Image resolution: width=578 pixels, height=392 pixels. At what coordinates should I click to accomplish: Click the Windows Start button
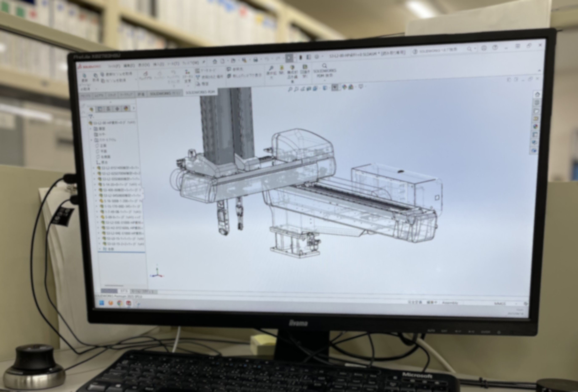[x=102, y=303]
